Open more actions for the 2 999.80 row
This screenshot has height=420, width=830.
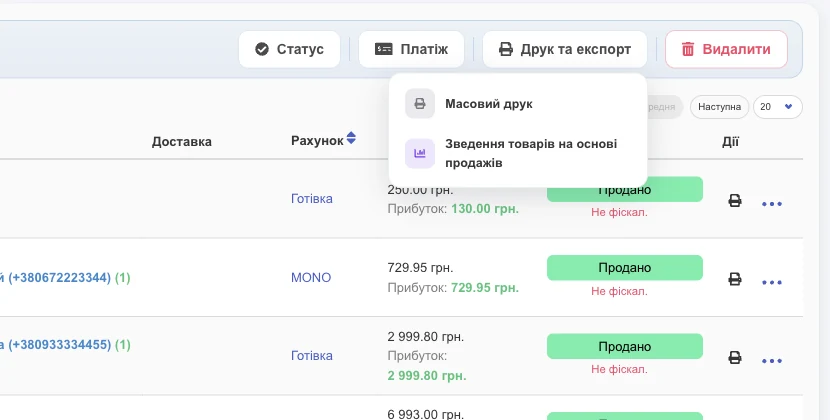click(772, 361)
